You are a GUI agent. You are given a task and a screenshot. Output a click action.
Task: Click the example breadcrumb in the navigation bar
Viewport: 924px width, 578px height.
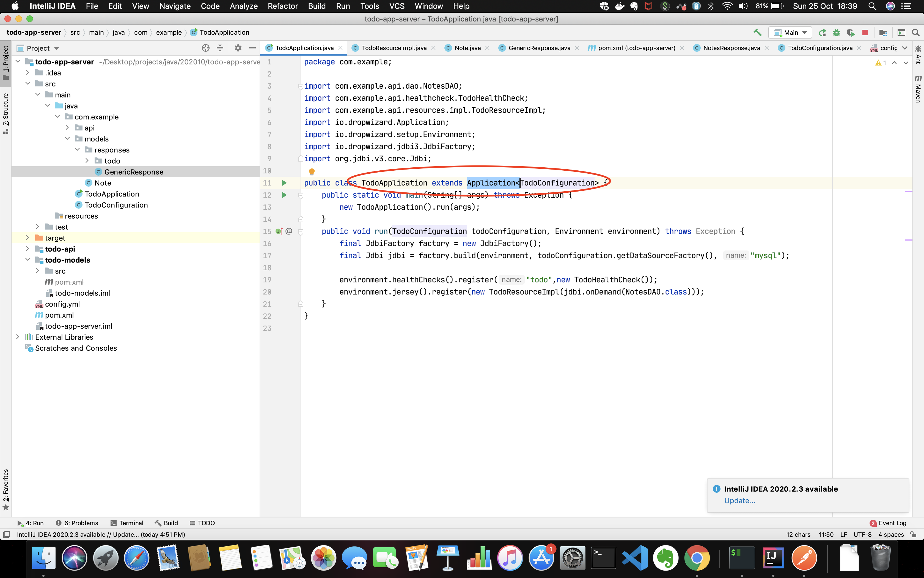(x=169, y=32)
